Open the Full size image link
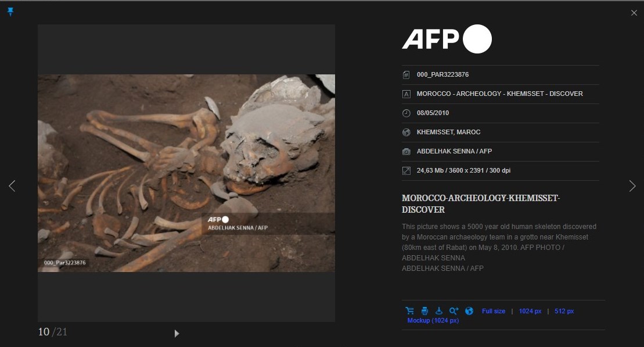The width and height of the screenshot is (644, 347). pos(493,311)
